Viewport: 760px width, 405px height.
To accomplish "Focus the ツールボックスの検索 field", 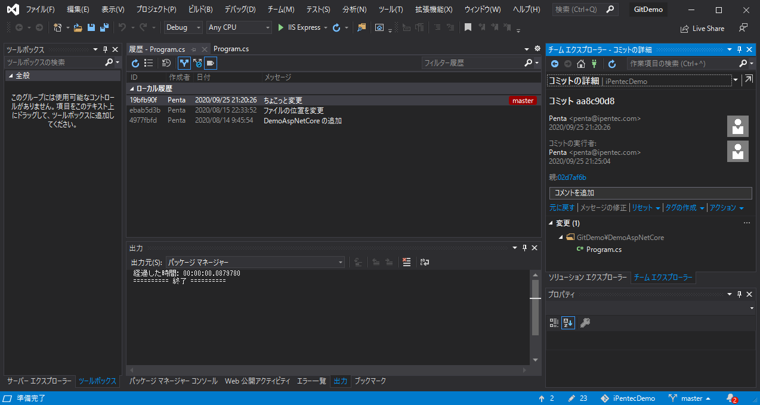I will pos(54,62).
